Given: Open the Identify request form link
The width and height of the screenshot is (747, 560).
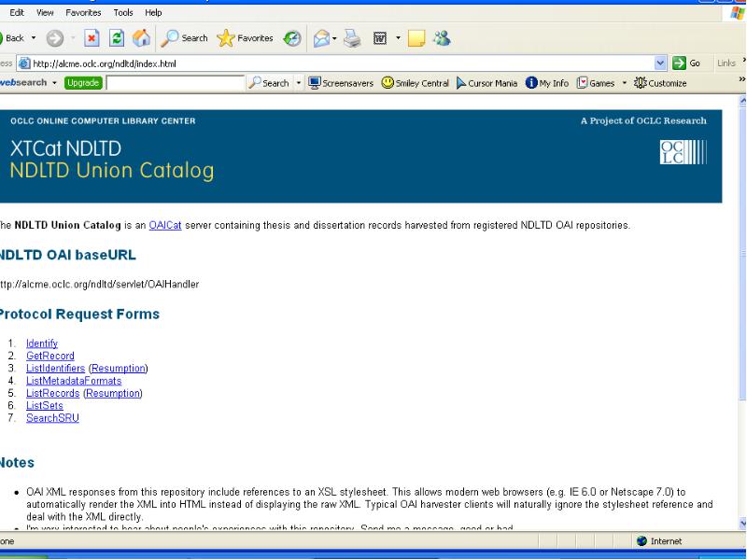Looking at the screenshot, I should click(42, 343).
